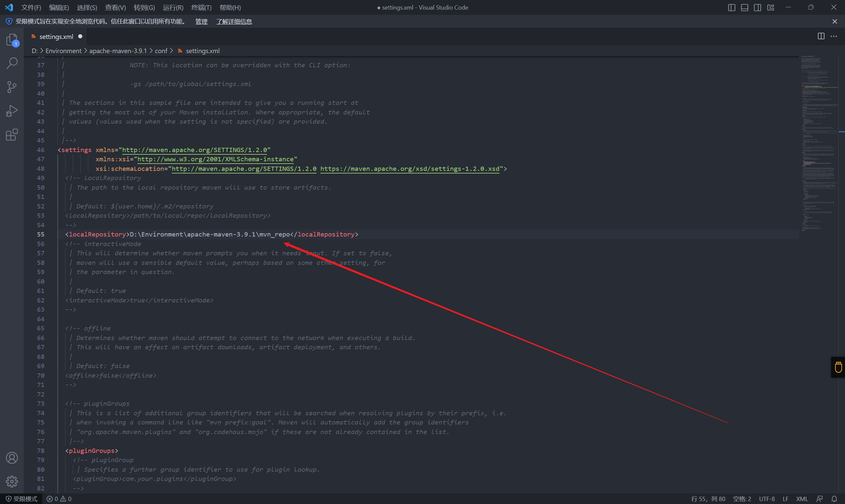Expand the conf breadcrumb folder

click(161, 50)
